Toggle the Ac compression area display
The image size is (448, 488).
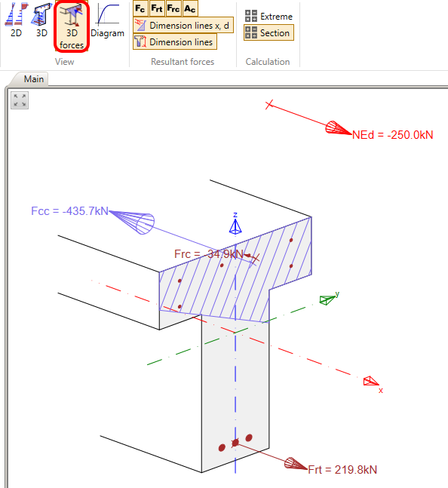pos(190,9)
